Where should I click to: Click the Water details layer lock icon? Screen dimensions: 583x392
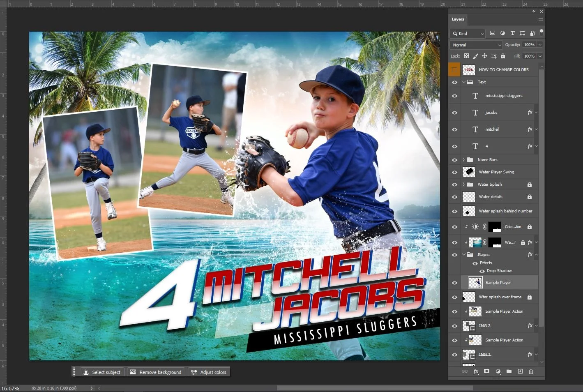[x=530, y=197]
